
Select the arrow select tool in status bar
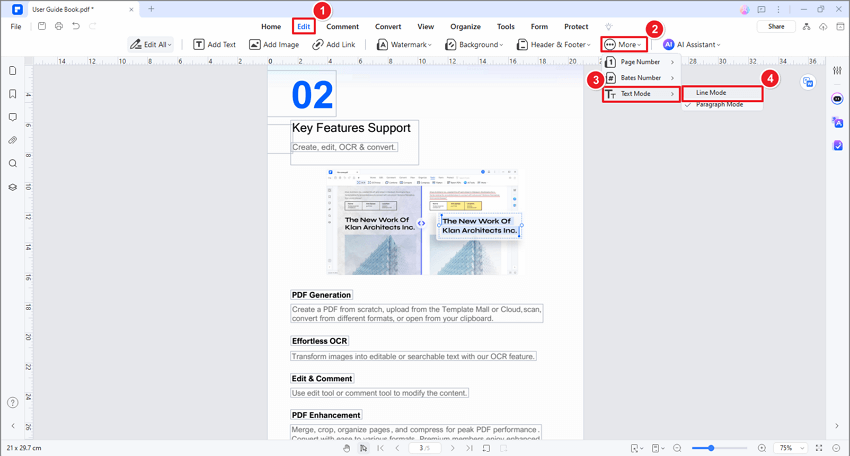[363, 448]
